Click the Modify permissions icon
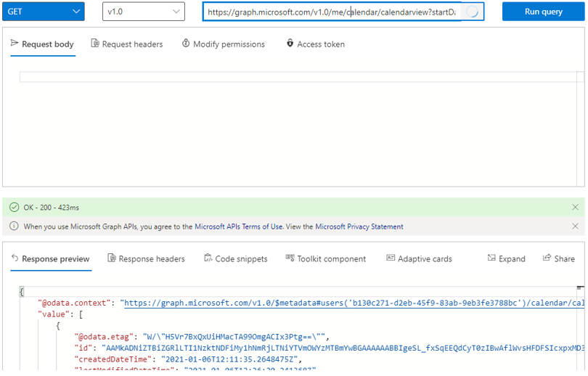Image resolution: width=588 pixels, height=376 pixels. 186,44
